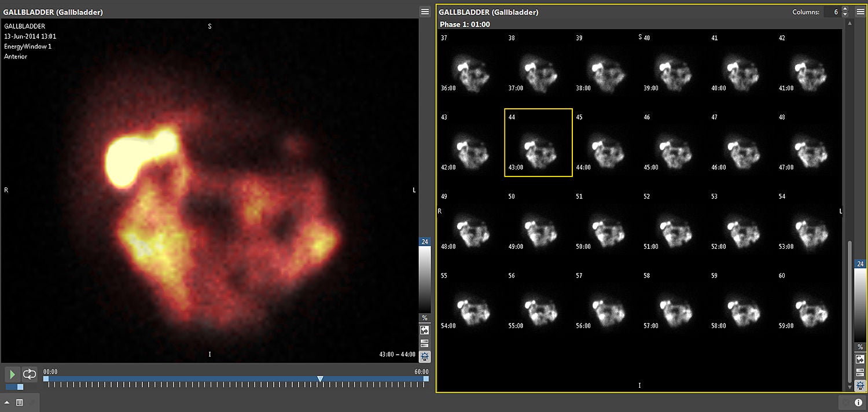Click the Columns number field
Screen dimensions: 868x412
click(832, 12)
